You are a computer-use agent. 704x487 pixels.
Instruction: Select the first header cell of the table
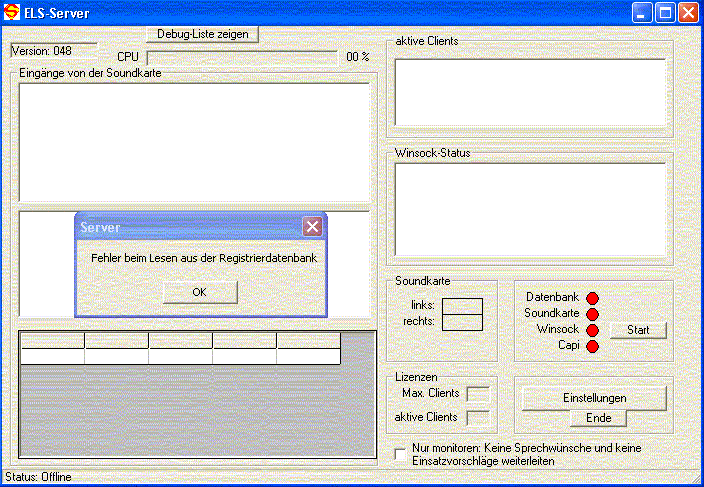[x=52, y=341]
